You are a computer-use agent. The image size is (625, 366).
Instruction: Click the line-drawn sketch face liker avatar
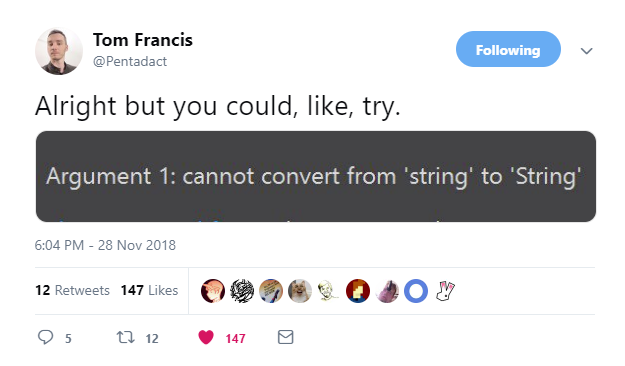(329, 291)
